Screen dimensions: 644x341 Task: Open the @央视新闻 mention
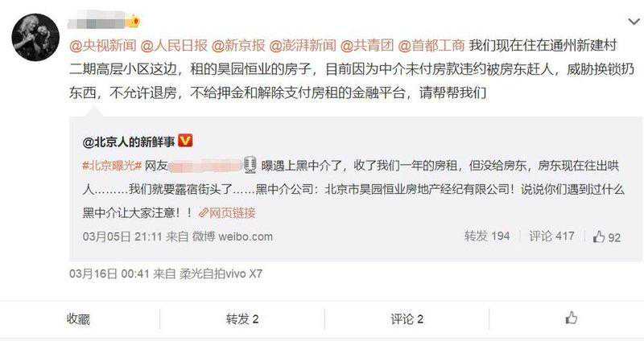(x=103, y=45)
